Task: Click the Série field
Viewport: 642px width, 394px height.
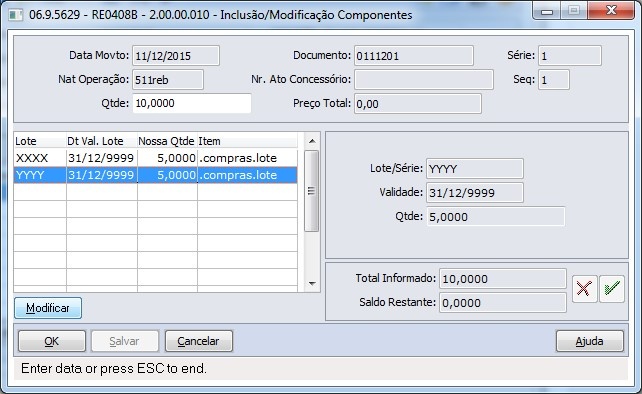Action: click(570, 56)
